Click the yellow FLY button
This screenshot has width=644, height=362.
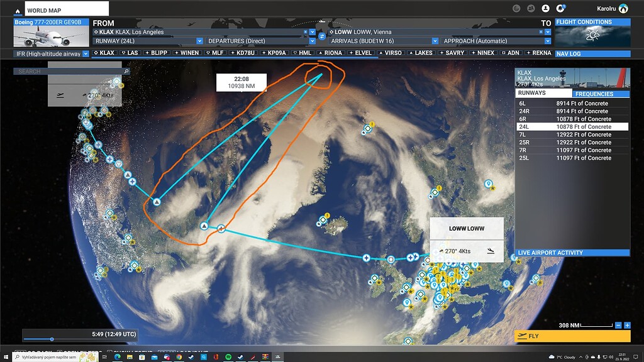coord(572,336)
